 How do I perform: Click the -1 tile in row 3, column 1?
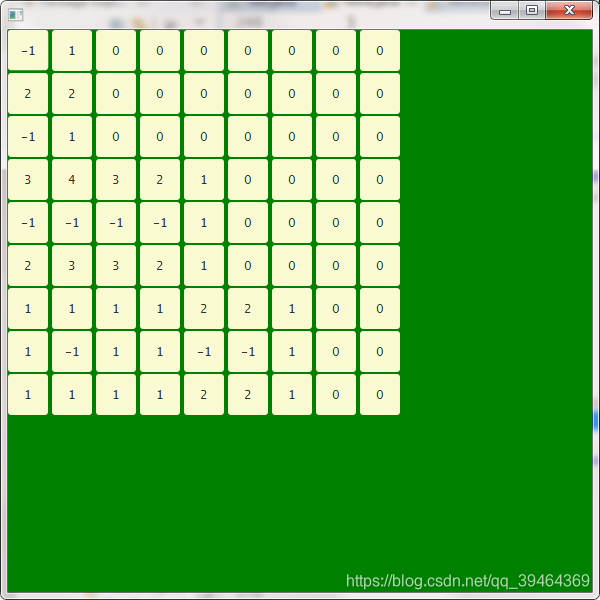pyautogui.click(x=28, y=137)
